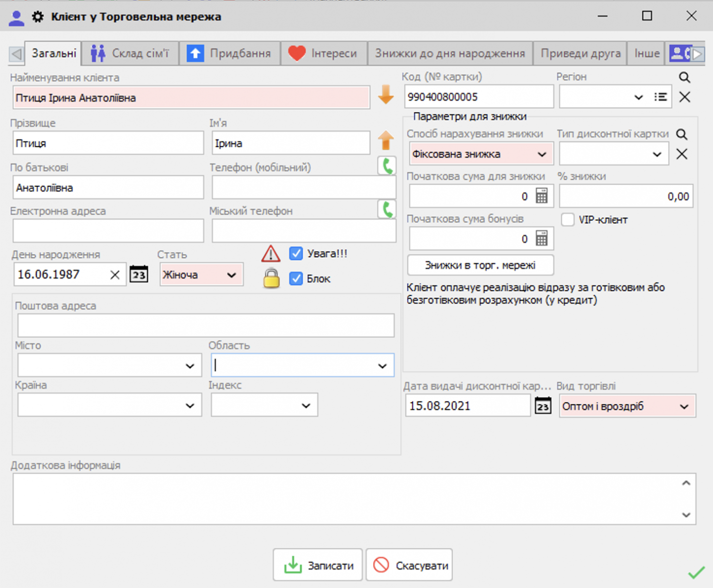Open Тип дисконтної картки dropdown
This screenshot has width=713, height=588.
point(657,154)
